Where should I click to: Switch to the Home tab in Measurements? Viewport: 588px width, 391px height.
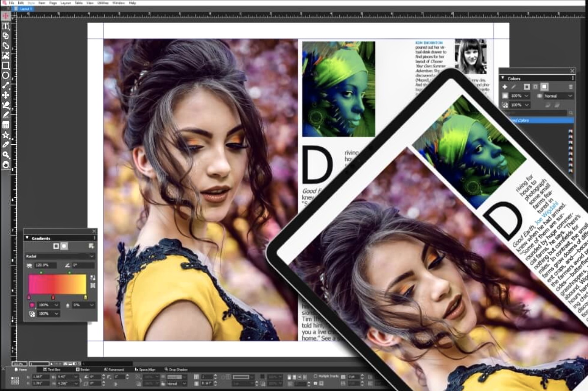pyautogui.click(x=21, y=370)
